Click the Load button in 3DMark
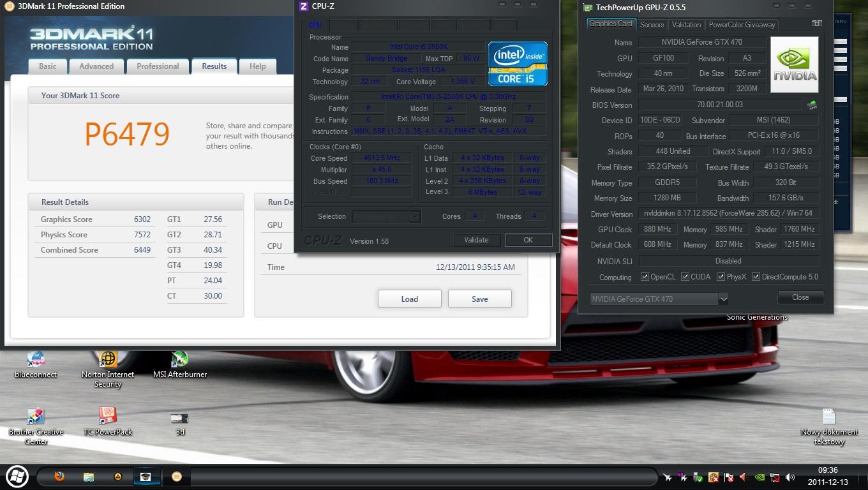This screenshot has width=868, height=490. point(410,299)
